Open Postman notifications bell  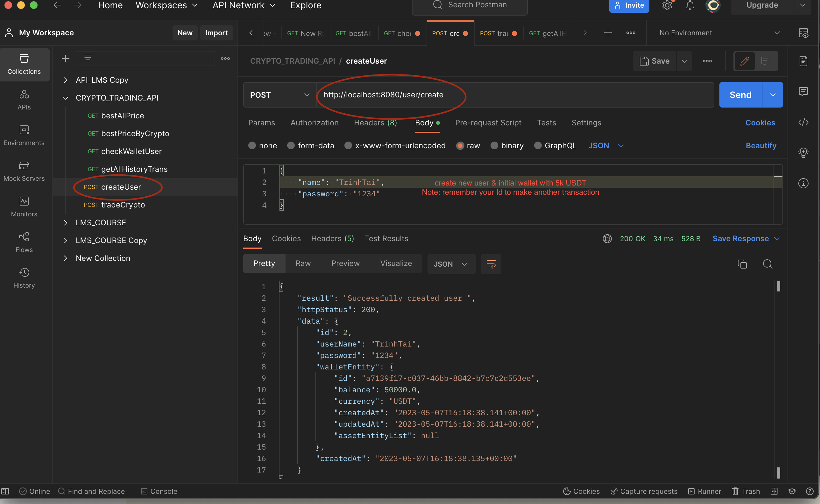click(689, 5)
